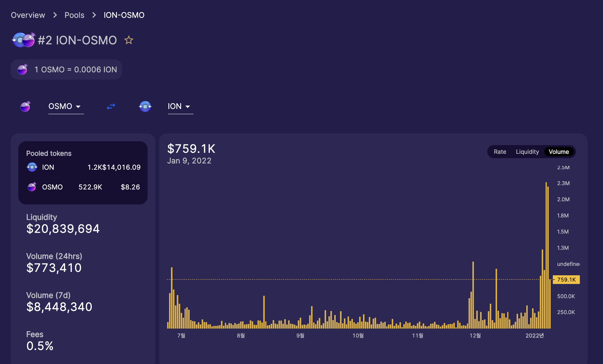This screenshot has width=603, height=364.
Task: Click OSMO icon in exchange rate pill
Action: coord(22,69)
